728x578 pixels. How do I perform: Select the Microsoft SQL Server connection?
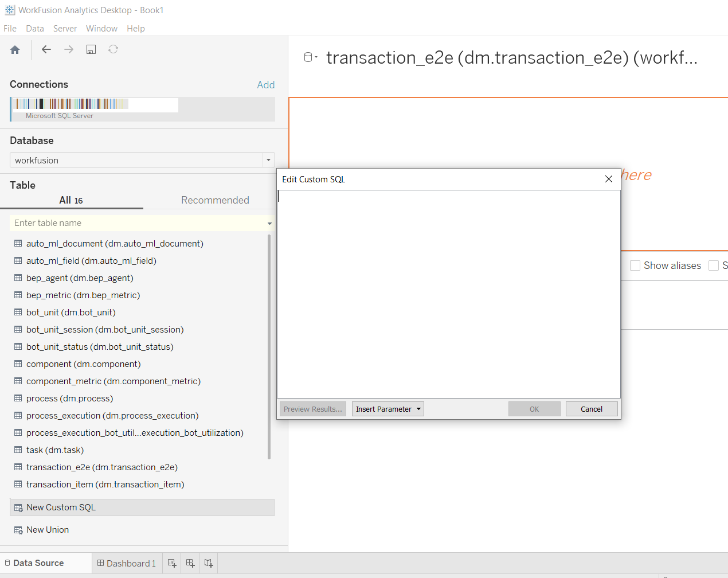coord(142,109)
